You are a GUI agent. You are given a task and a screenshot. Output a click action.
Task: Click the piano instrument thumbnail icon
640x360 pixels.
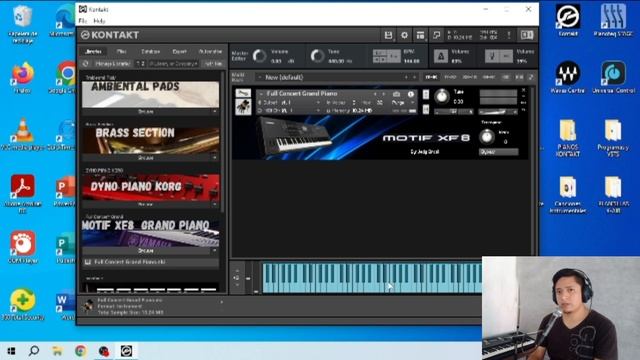click(x=243, y=107)
